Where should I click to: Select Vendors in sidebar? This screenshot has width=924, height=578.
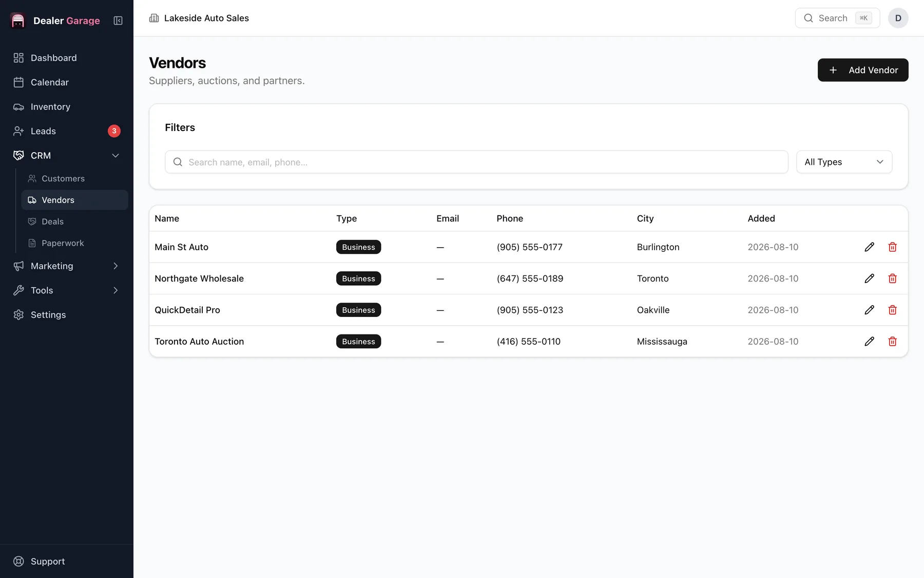pos(75,200)
